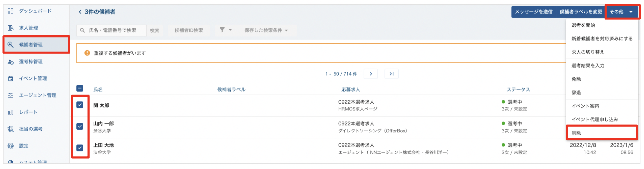Click the イベント管理 calendar icon

point(11,79)
